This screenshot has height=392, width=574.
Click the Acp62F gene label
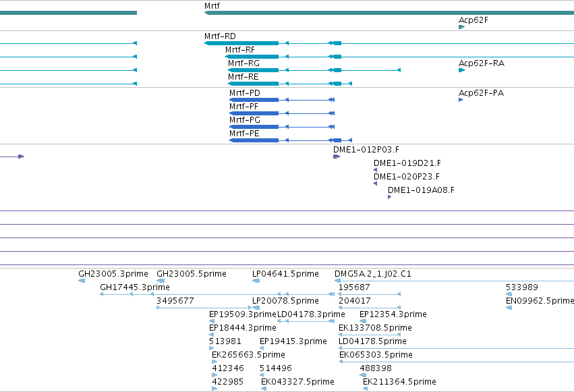(x=473, y=20)
